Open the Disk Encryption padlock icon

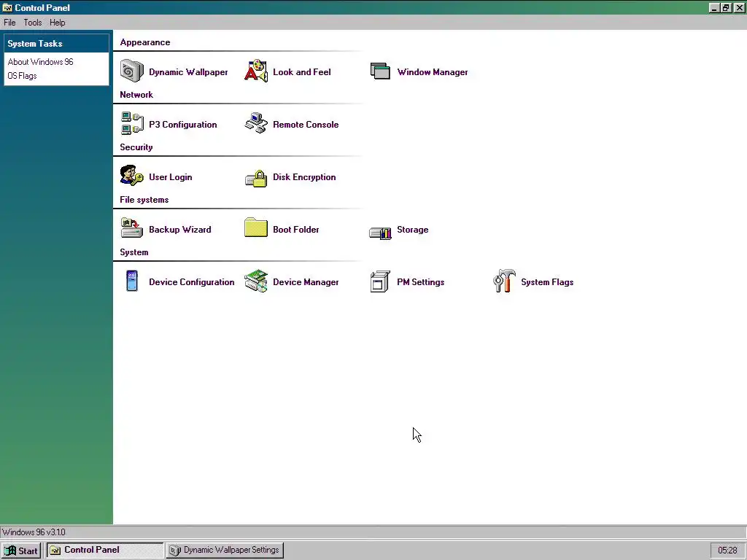point(256,179)
